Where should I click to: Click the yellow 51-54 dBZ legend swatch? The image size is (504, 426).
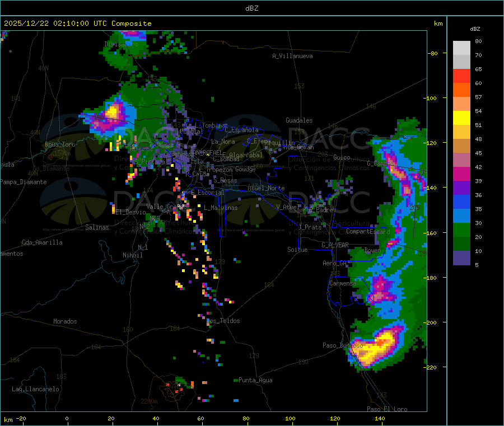pos(461,118)
